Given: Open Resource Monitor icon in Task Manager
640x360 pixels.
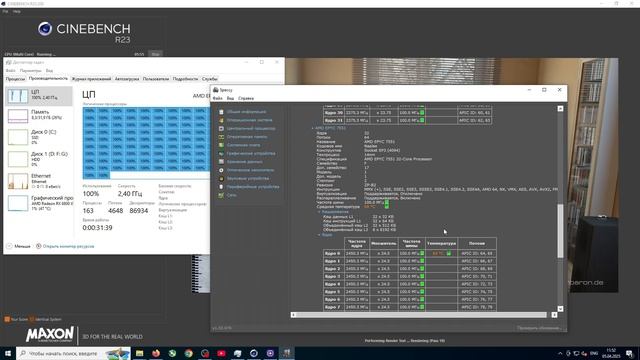Looking at the screenshot, I should point(38,246).
